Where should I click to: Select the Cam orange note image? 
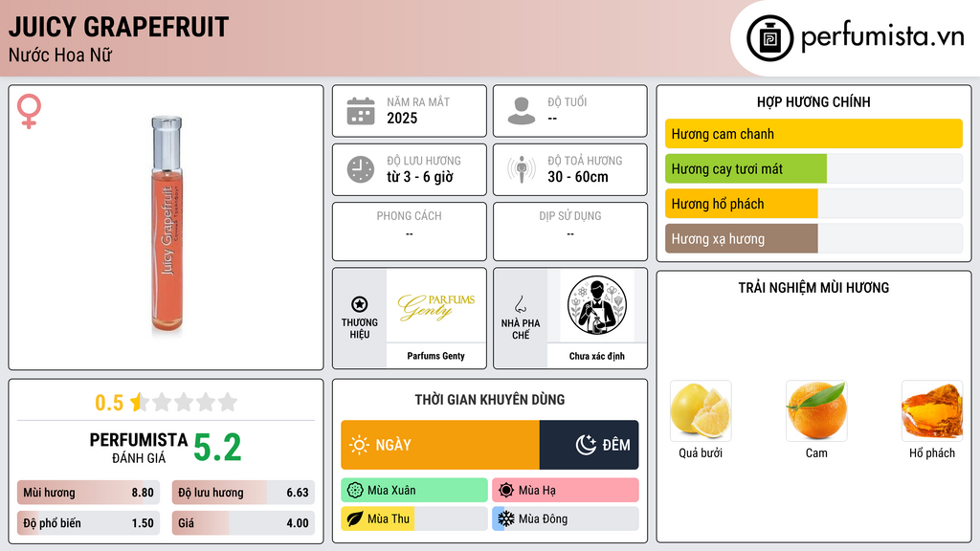[x=816, y=411]
